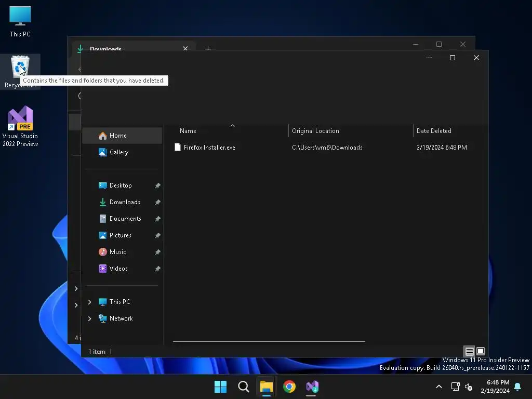Open pinned Desktop folder in sidebar
532x399 pixels.
point(122,185)
